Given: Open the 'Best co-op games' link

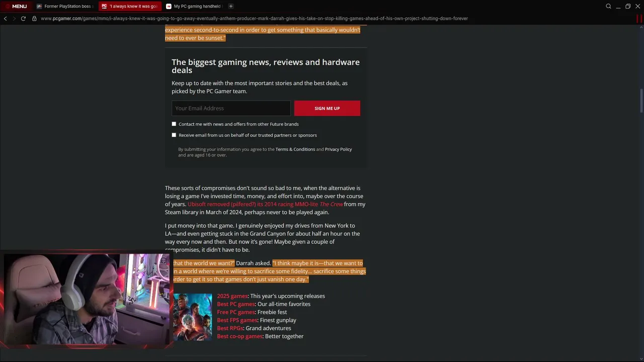Looking at the screenshot, I should tap(240, 336).
